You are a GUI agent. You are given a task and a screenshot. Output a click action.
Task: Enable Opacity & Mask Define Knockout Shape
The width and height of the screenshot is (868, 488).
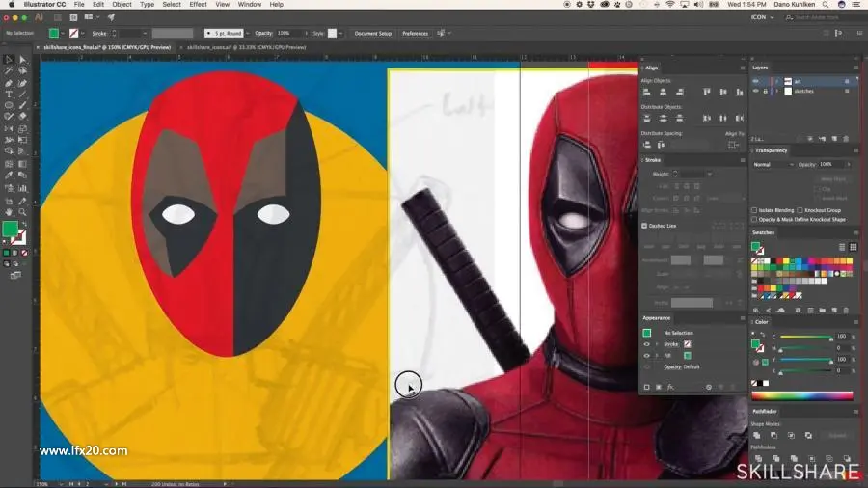click(754, 220)
